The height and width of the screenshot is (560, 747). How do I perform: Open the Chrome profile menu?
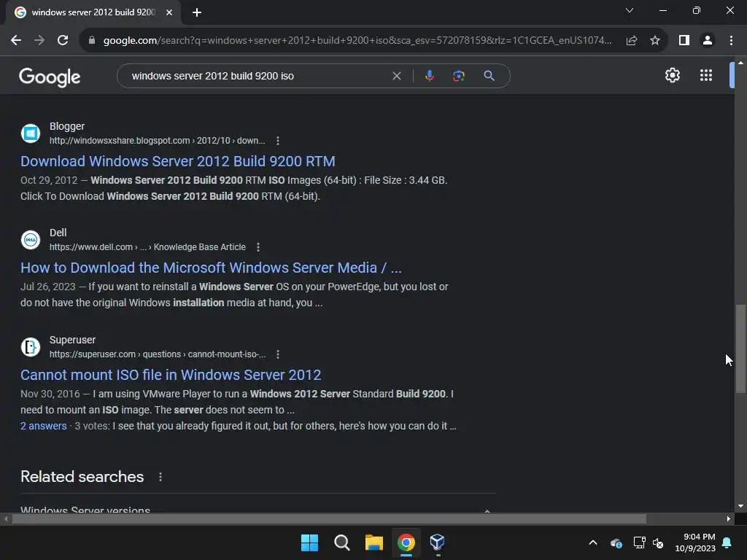coord(708,41)
